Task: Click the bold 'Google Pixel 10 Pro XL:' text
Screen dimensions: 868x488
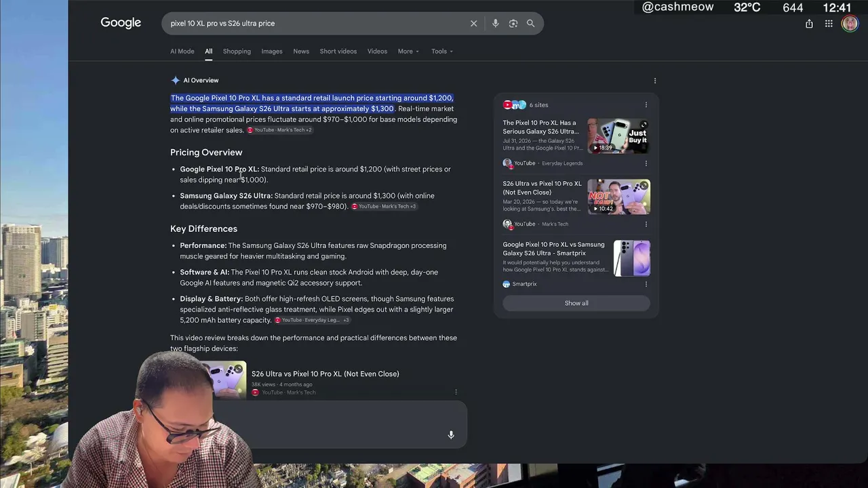Action: pyautogui.click(x=220, y=169)
